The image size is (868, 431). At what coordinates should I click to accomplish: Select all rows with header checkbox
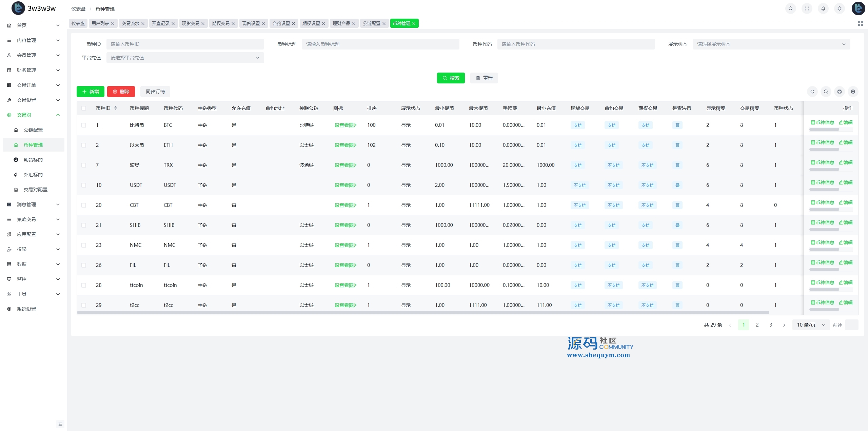click(x=84, y=108)
